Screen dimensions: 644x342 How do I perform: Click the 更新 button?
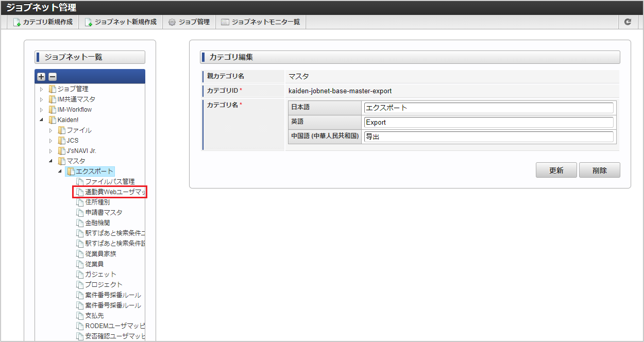(556, 170)
